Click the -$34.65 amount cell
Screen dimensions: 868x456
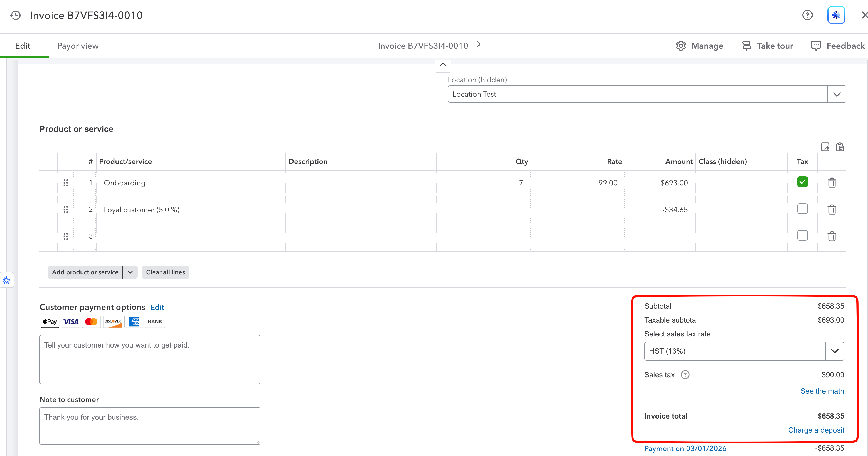coord(660,210)
